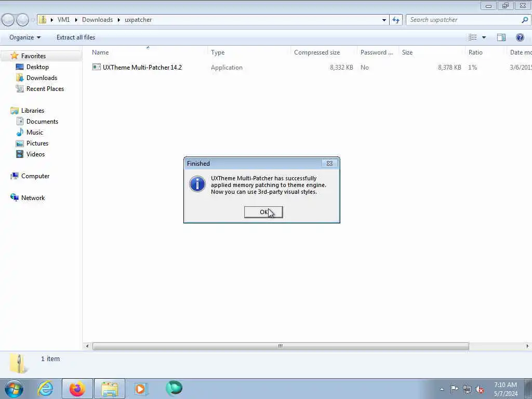Image resolution: width=532 pixels, height=399 pixels.
Task: Open the Windows Start button
Action: coord(14,389)
